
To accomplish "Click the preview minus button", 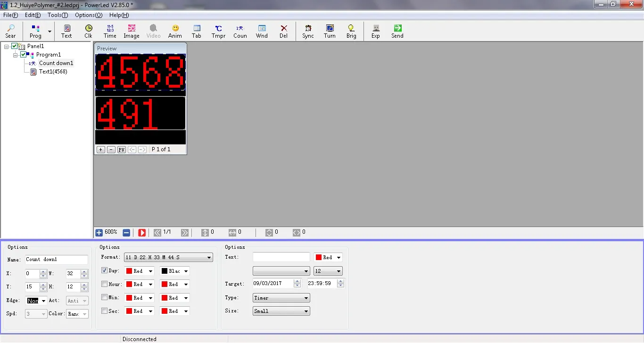I will click(x=111, y=149).
